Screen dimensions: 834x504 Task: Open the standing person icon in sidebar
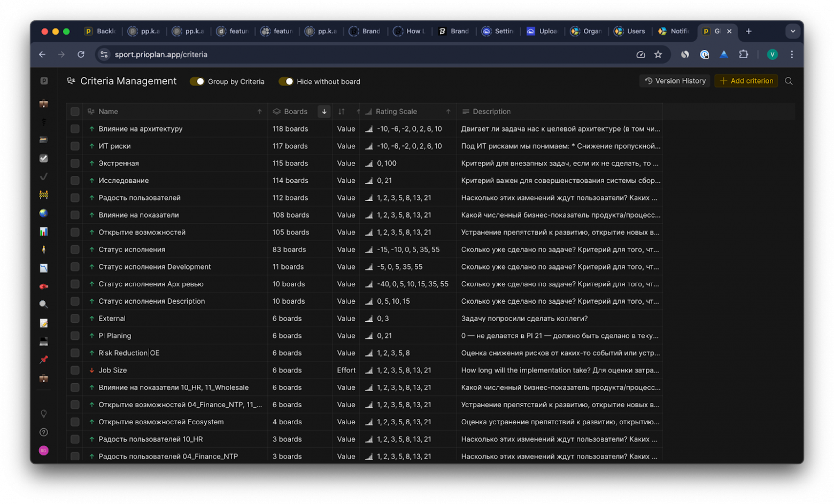pyautogui.click(x=44, y=250)
